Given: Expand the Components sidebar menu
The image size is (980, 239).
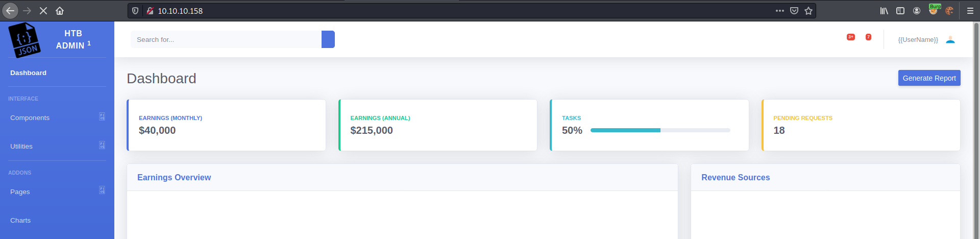Looking at the screenshot, I should point(57,117).
